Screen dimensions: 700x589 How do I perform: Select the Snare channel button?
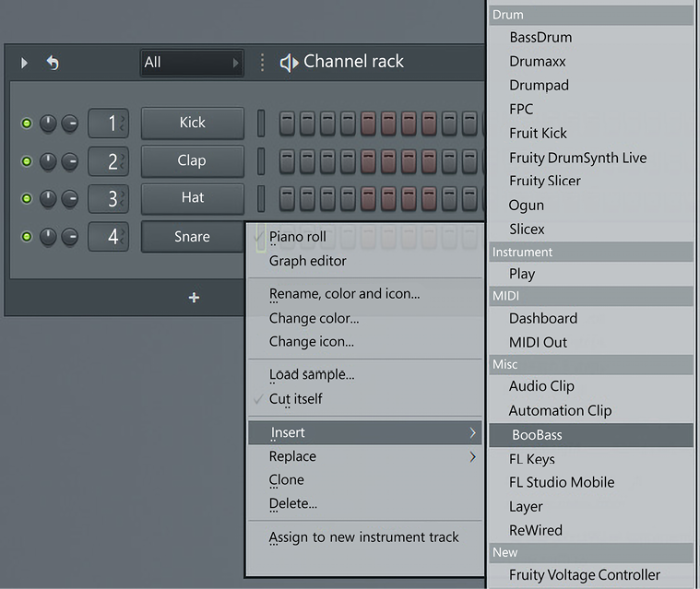tap(193, 237)
